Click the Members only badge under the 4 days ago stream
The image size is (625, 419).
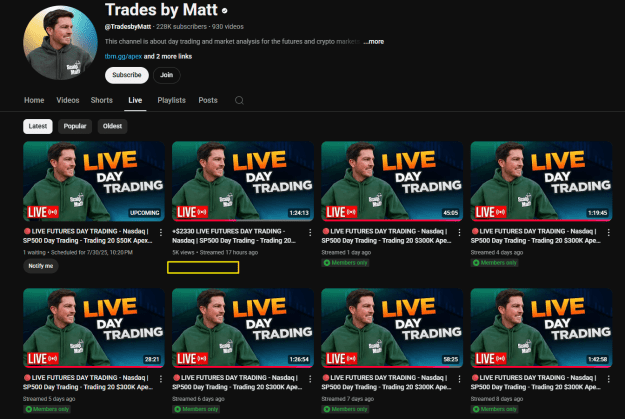click(x=494, y=263)
